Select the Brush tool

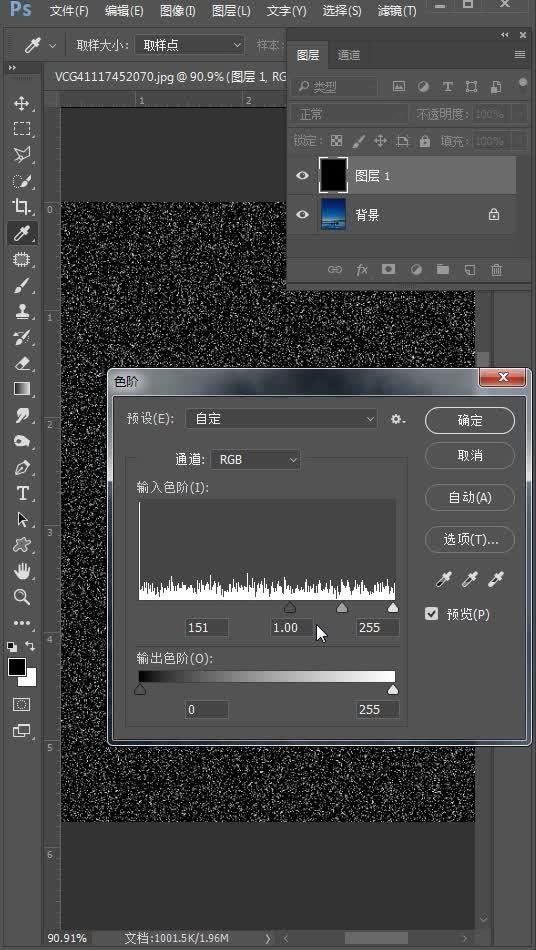tap(22, 286)
